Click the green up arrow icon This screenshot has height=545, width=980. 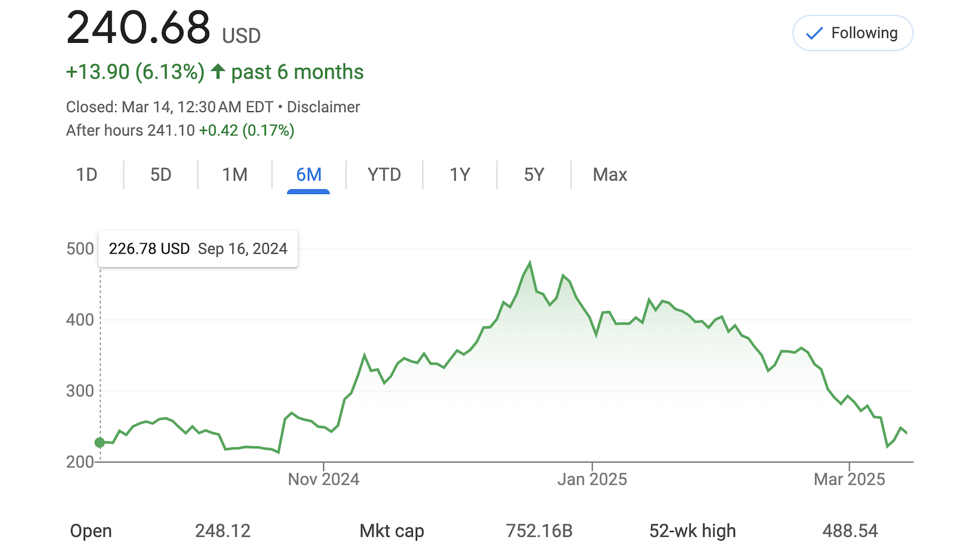click(x=218, y=72)
